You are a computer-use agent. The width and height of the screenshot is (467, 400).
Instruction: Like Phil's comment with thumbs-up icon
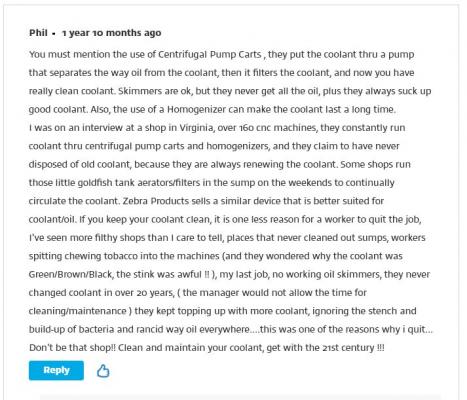coord(103,371)
